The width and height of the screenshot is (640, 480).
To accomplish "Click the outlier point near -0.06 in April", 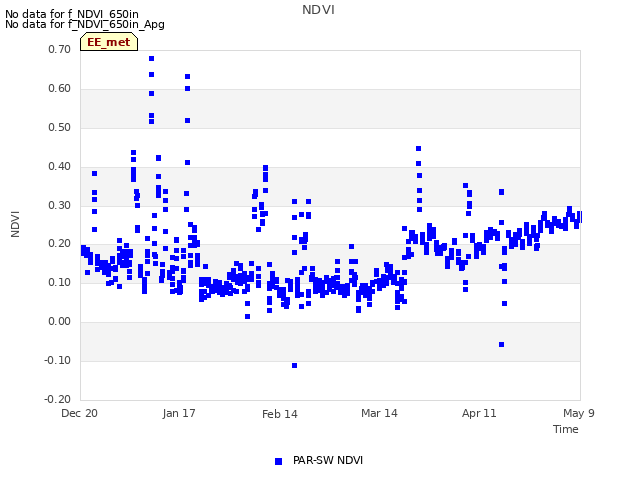I will click(502, 345).
